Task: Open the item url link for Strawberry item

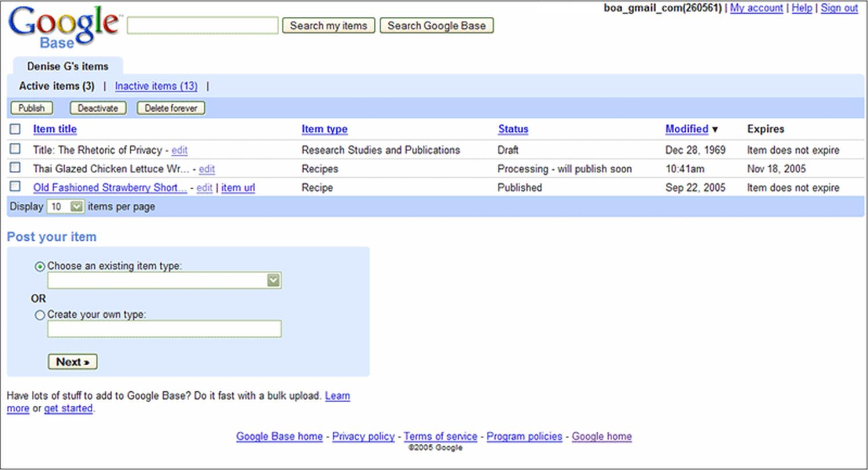Action: pos(238,188)
